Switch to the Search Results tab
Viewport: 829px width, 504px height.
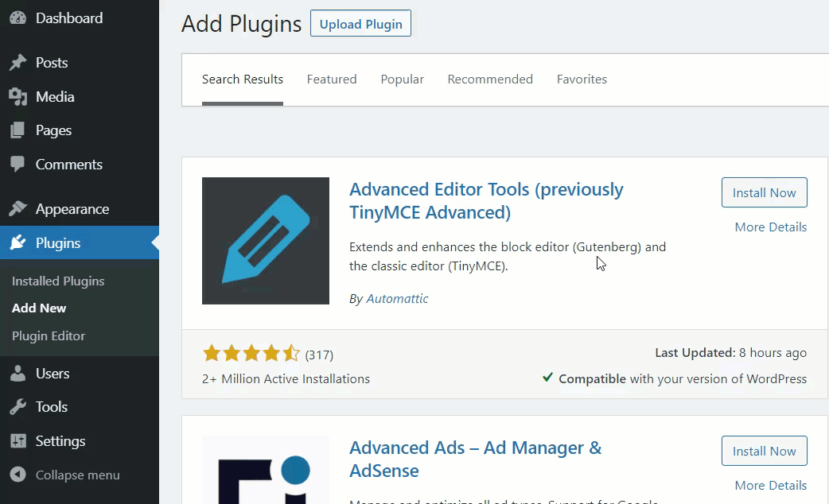pos(243,79)
